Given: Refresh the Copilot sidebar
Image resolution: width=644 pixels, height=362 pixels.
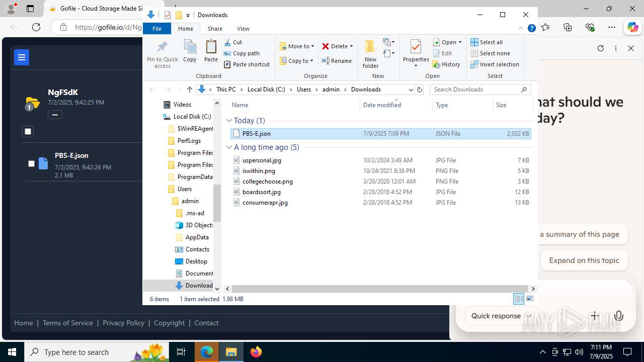Looking at the screenshot, I should 600,48.
